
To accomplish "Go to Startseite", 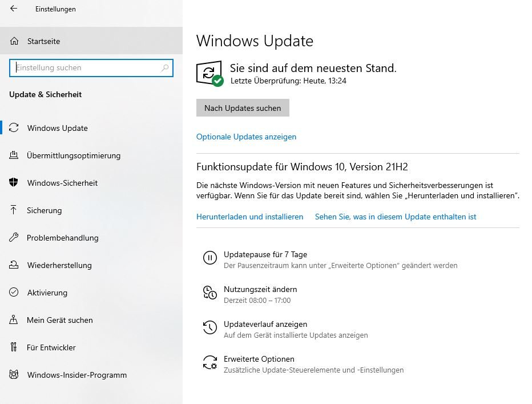I will [91, 41].
